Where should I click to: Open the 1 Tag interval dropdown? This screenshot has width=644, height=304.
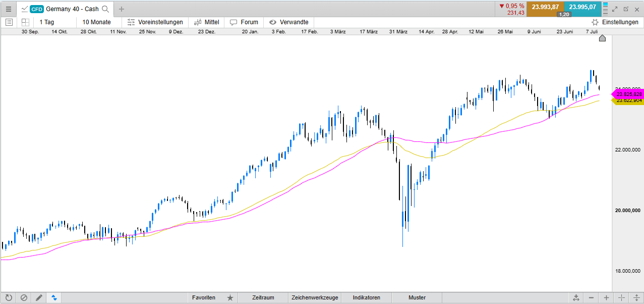[x=47, y=22]
